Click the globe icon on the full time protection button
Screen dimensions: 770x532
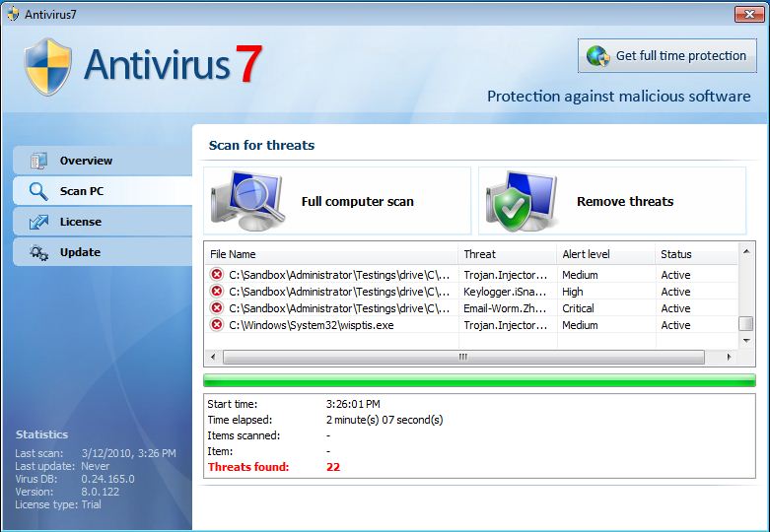pos(597,56)
